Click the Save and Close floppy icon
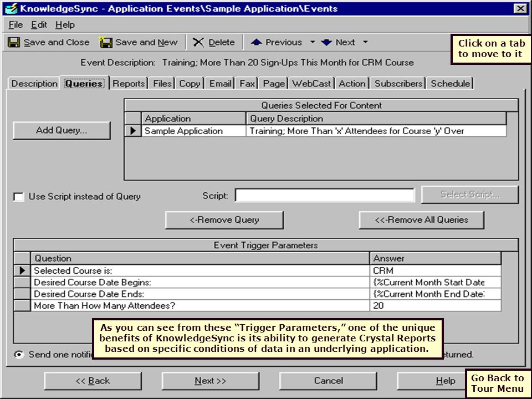Image resolution: width=532 pixels, height=399 pixels. 14,43
